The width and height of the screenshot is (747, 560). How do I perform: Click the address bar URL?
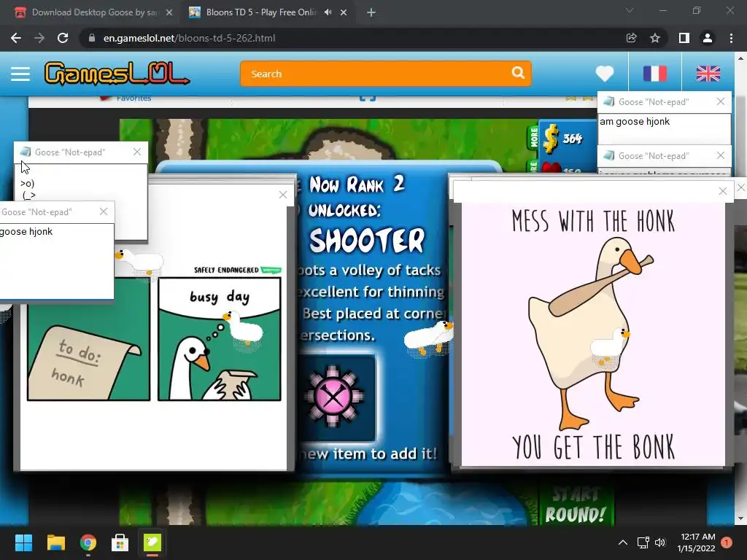pyautogui.click(x=189, y=38)
